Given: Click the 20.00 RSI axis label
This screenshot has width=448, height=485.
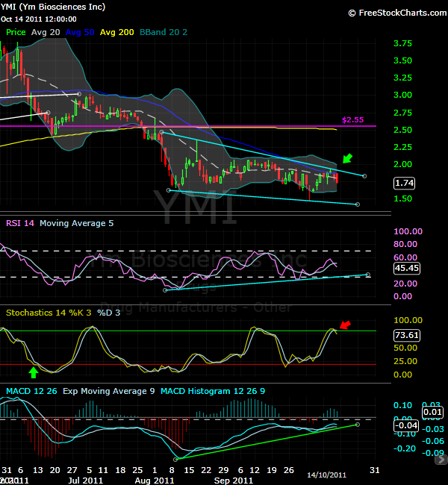Looking at the screenshot, I should click(405, 284).
